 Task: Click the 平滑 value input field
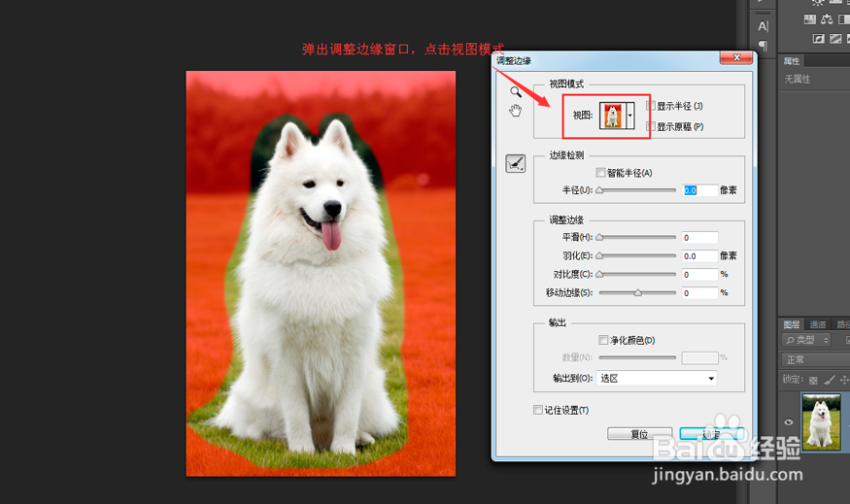point(699,237)
